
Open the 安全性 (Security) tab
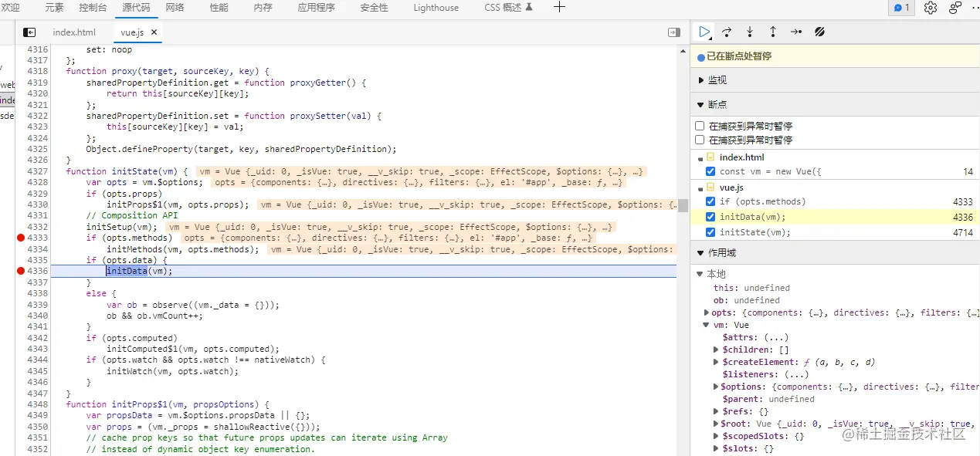374,8
